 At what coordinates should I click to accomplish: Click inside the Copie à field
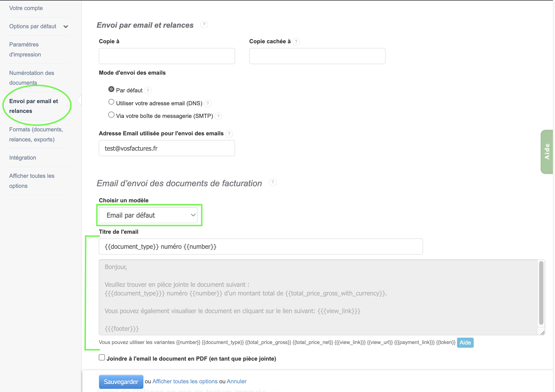(x=166, y=56)
